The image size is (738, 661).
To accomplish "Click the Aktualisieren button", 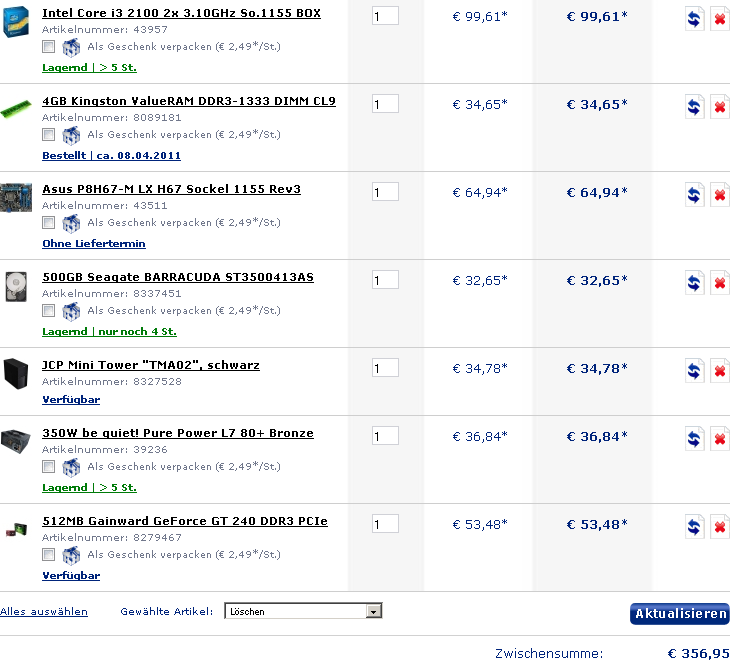I will [680, 613].
